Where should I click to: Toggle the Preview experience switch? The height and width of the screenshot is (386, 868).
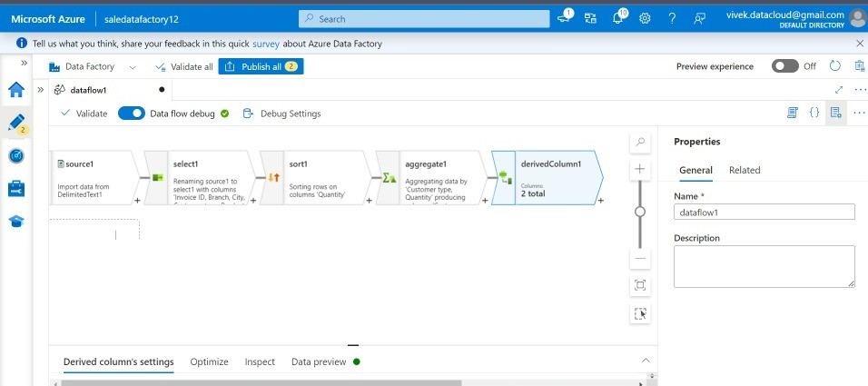point(785,66)
